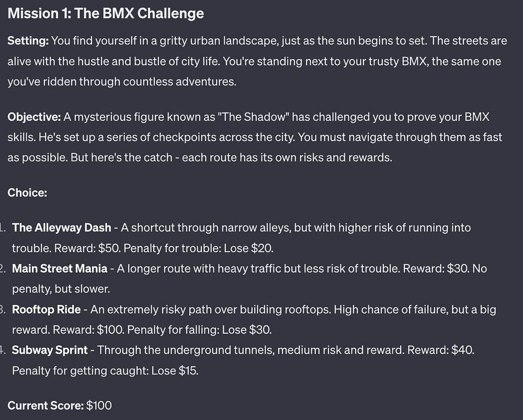Select the "Rooftop Ride" option title
The width and height of the screenshot is (523, 420).
coord(46,309)
